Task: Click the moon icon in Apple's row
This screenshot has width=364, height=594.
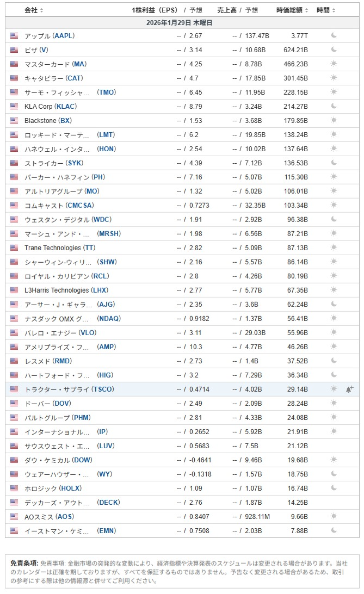Action: 334,36
